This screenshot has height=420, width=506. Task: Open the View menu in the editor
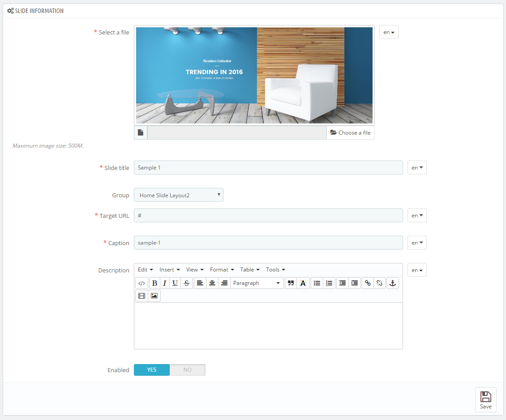click(x=195, y=270)
